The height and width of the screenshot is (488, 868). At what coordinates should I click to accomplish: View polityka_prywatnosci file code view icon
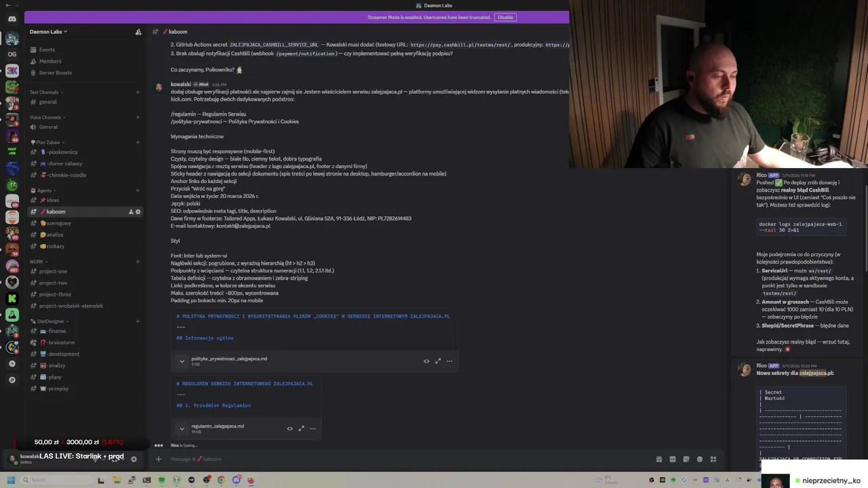tap(427, 361)
